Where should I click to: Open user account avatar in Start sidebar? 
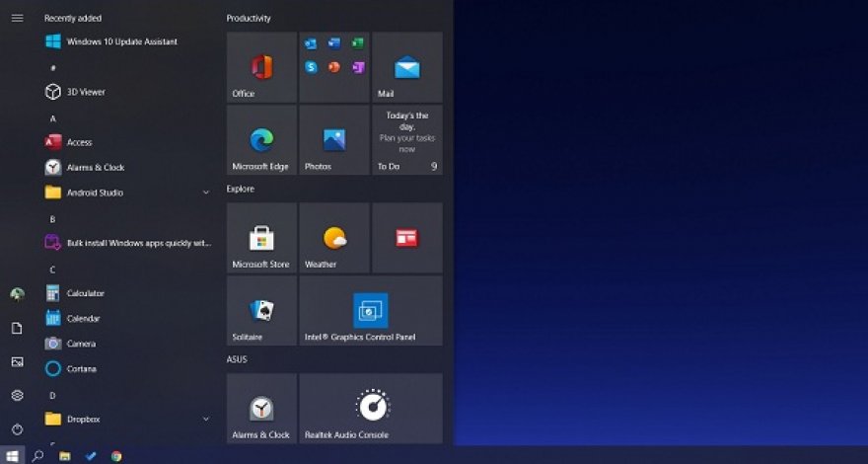[17, 294]
